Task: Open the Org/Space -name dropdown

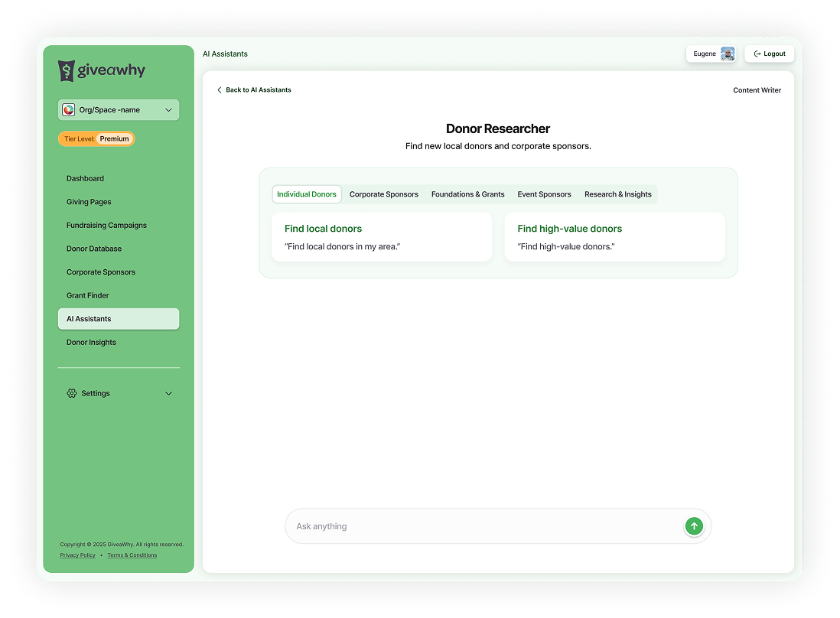Action: [118, 109]
